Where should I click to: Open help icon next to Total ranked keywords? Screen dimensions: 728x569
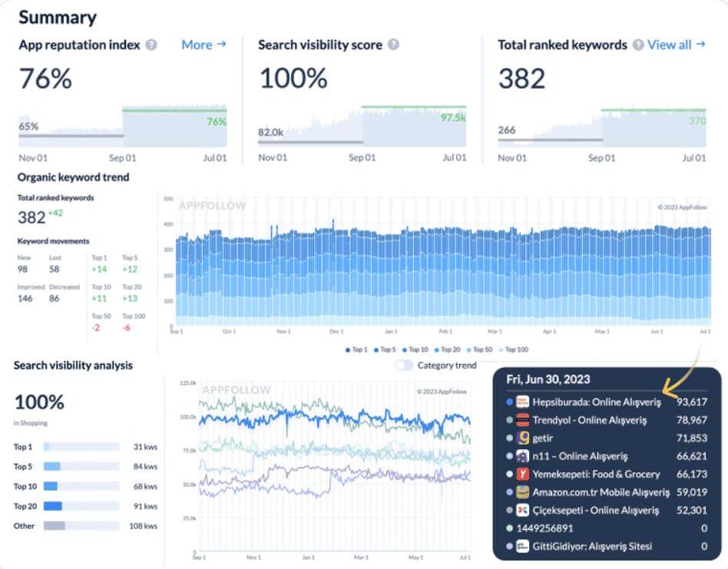point(638,45)
